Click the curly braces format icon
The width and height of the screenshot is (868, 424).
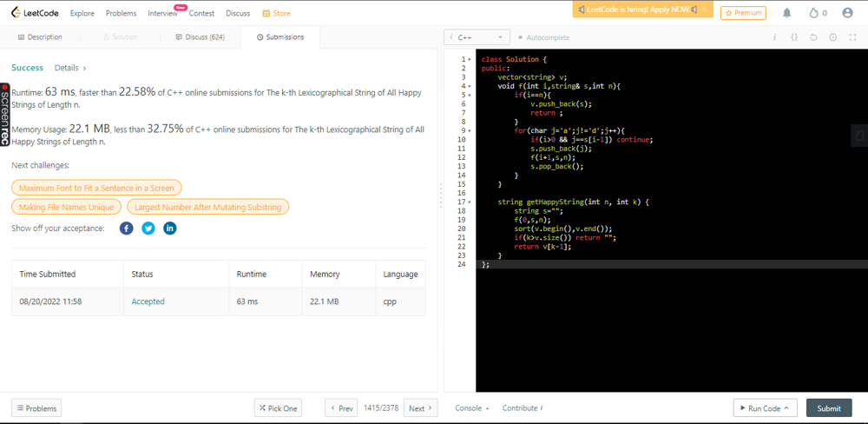click(x=793, y=37)
